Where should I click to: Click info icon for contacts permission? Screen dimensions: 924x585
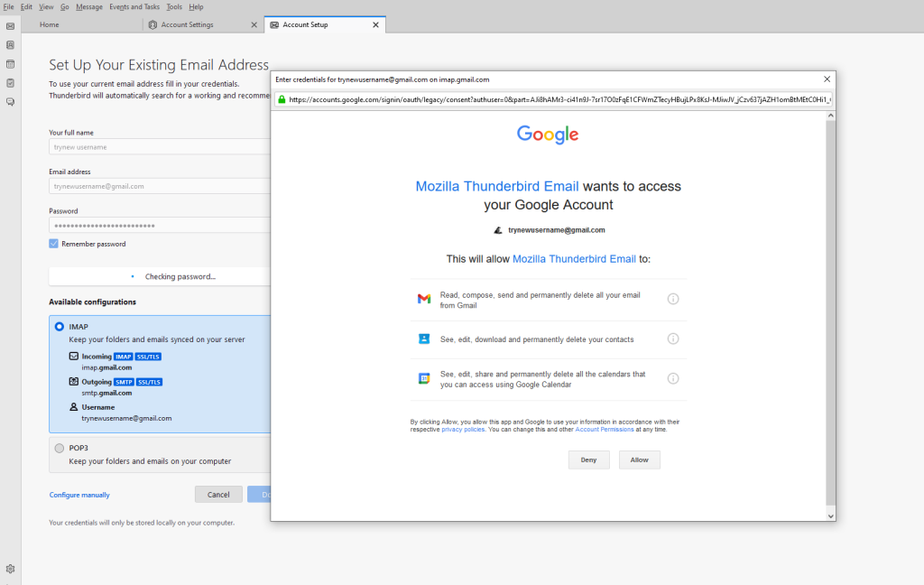click(672, 339)
